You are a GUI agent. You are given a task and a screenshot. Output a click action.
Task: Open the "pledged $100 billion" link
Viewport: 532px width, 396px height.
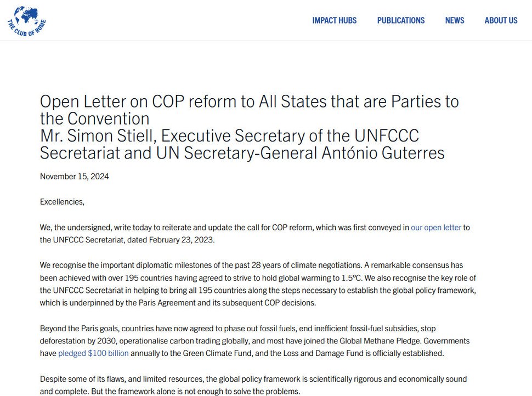[x=93, y=353]
